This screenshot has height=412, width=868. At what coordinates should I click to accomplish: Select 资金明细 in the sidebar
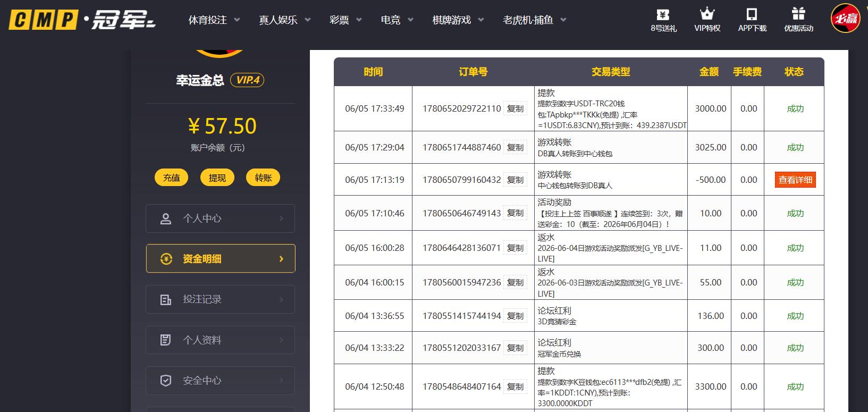click(x=220, y=259)
